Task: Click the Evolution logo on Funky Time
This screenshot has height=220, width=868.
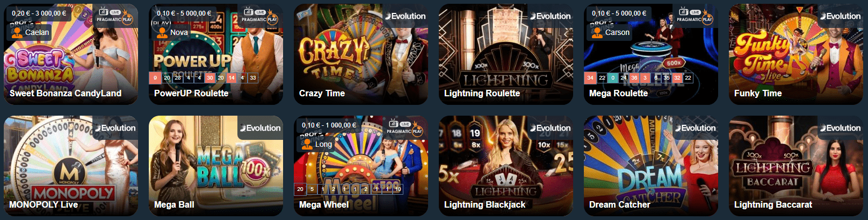Action: [x=840, y=16]
